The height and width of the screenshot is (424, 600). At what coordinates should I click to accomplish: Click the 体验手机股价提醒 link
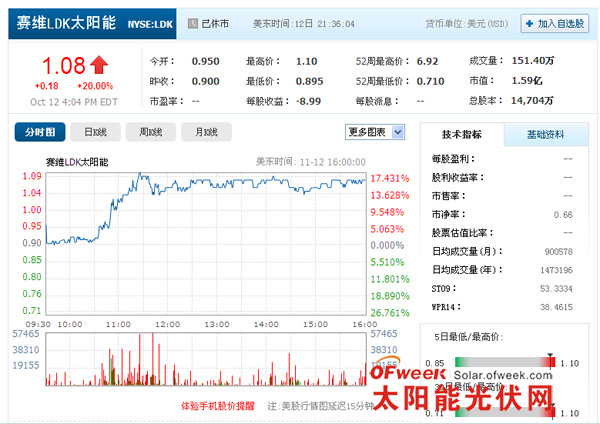[217, 405]
